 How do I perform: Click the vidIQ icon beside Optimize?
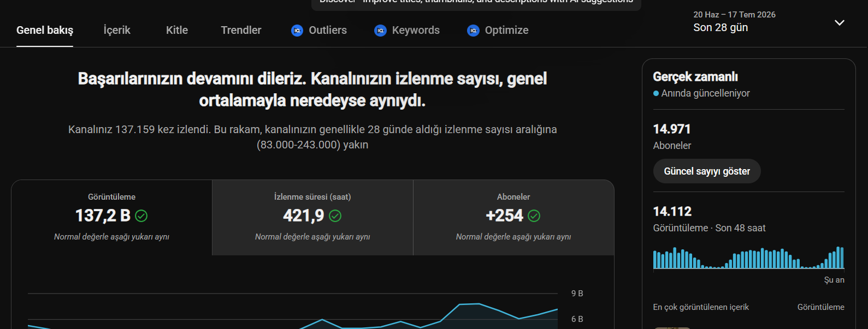click(x=473, y=31)
